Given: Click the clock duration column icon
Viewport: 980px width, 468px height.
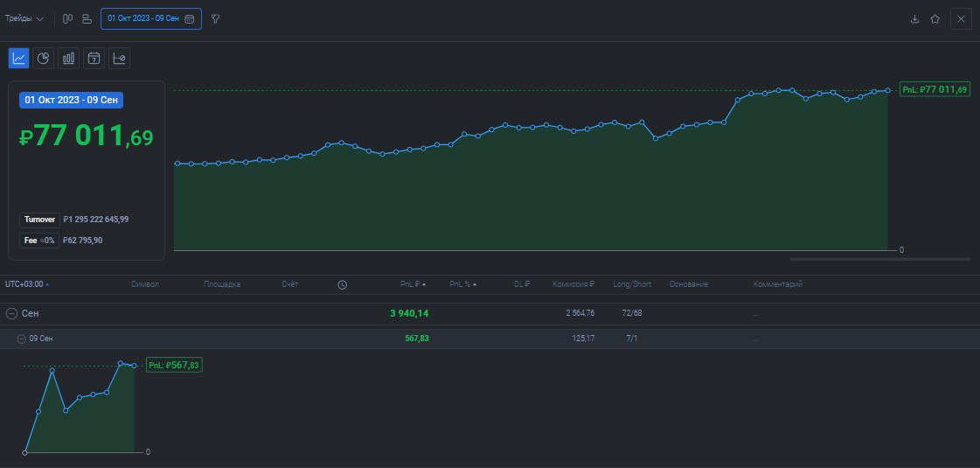Looking at the screenshot, I should click(x=343, y=284).
